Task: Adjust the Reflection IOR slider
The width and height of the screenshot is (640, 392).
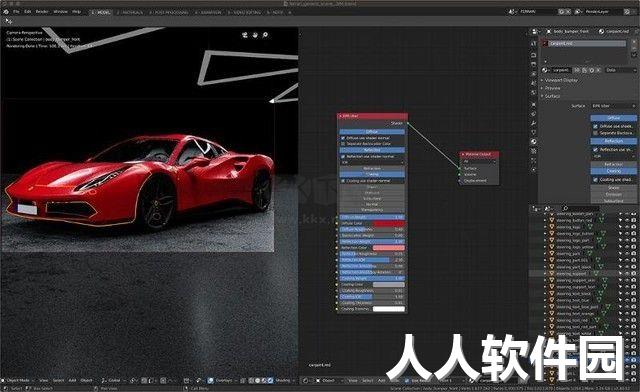Action: (x=372, y=260)
